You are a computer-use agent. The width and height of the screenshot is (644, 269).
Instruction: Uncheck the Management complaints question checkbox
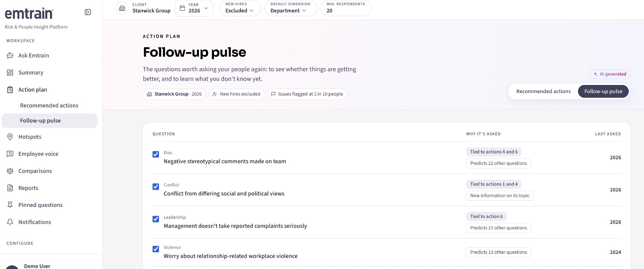coord(156,219)
